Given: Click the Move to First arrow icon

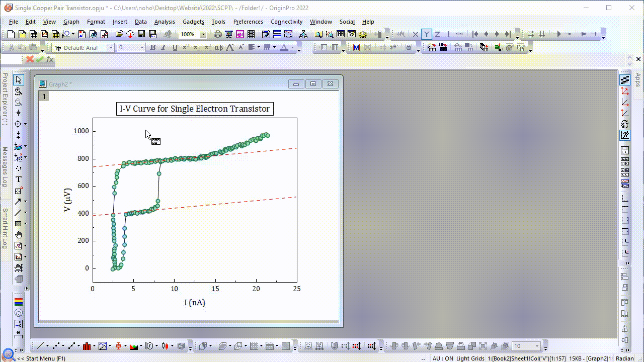Looking at the screenshot, I should pos(475,34).
